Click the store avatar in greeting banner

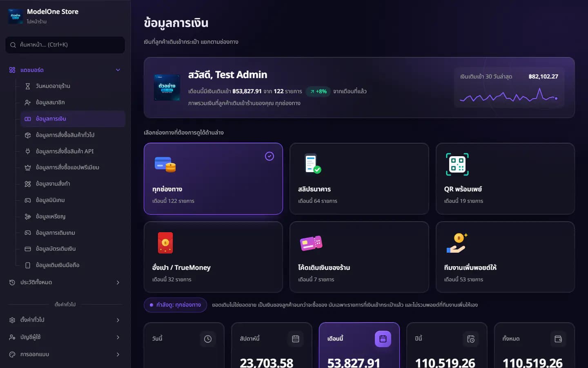pyautogui.click(x=167, y=88)
